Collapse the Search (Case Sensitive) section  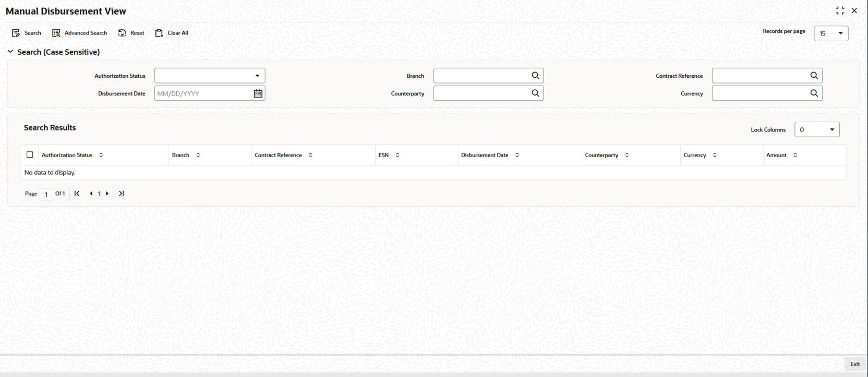pos(10,52)
